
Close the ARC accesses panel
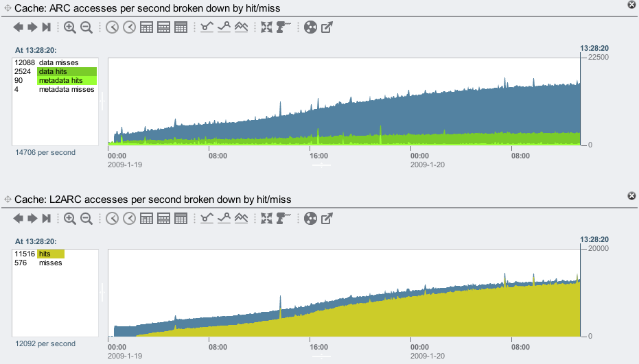631,5
